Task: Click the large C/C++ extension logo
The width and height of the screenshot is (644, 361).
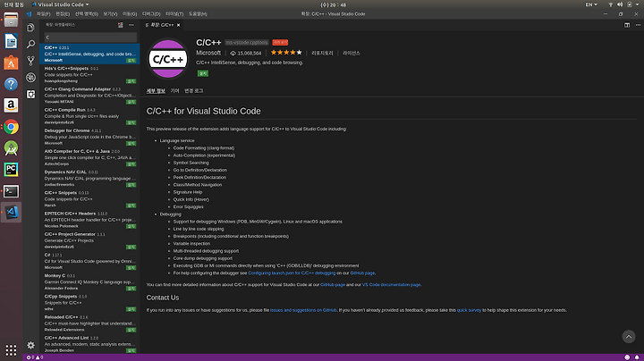Action: pyautogui.click(x=168, y=59)
